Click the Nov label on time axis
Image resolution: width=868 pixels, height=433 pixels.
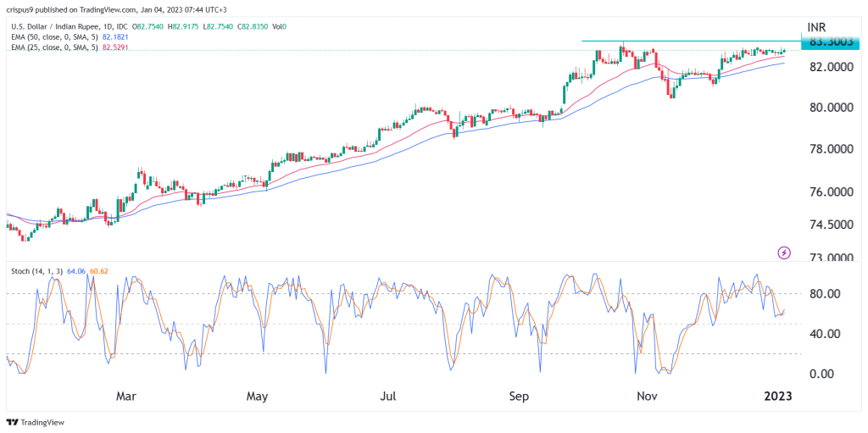pos(647,397)
